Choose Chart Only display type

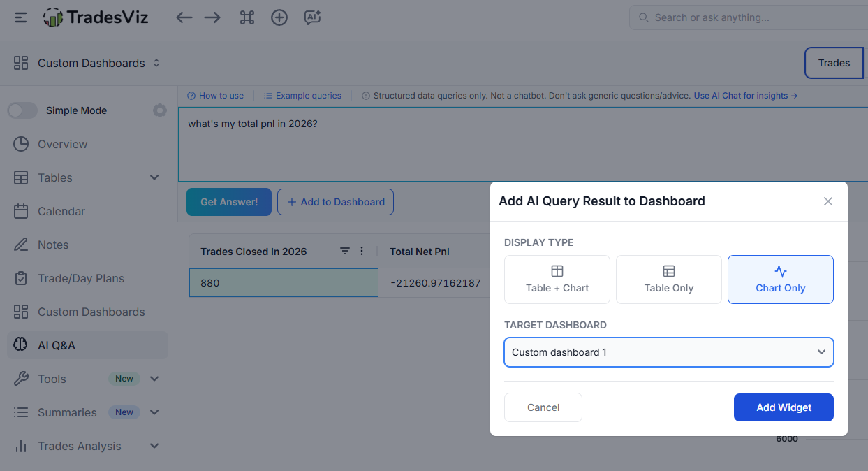tap(780, 280)
